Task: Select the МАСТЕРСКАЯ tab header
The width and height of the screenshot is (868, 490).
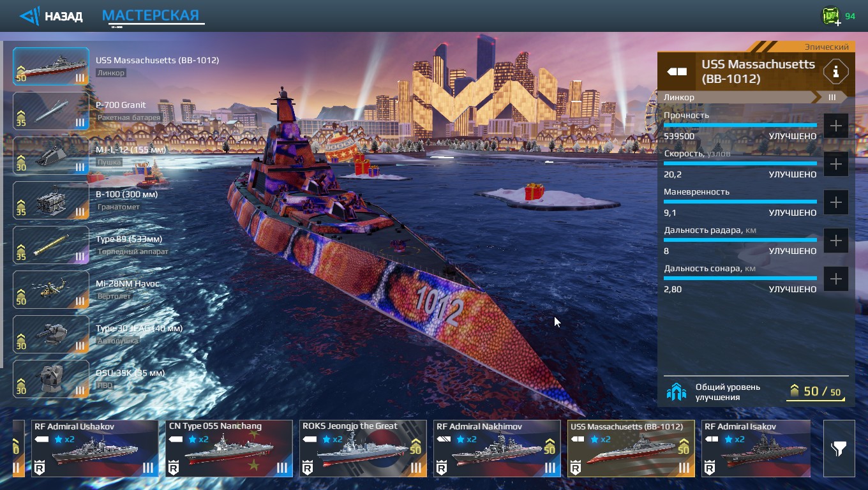Action: [151, 15]
